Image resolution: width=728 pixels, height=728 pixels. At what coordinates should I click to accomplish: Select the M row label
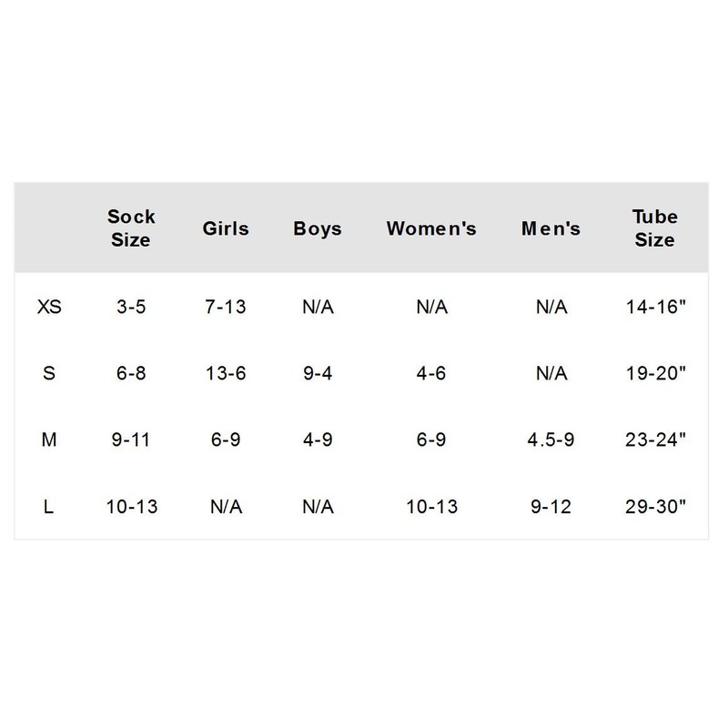pyautogui.click(x=49, y=440)
